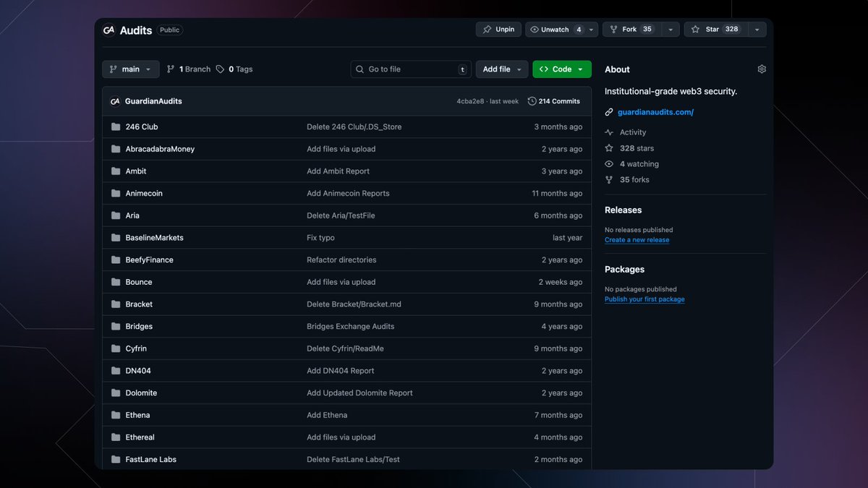Open the Releases section heading
This screenshot has height=488, width=868.
point(624,210)
